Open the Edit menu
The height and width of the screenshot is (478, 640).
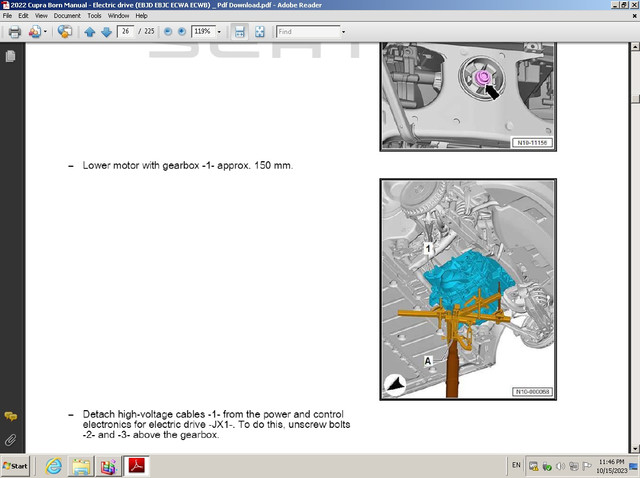pyautogui.click(x=23, y=16)
